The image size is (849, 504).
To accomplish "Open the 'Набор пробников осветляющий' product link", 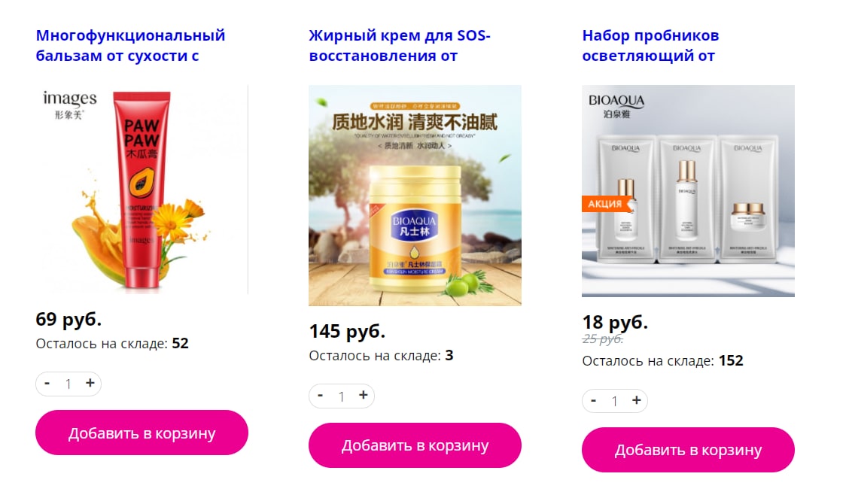I will click(650, 45).
